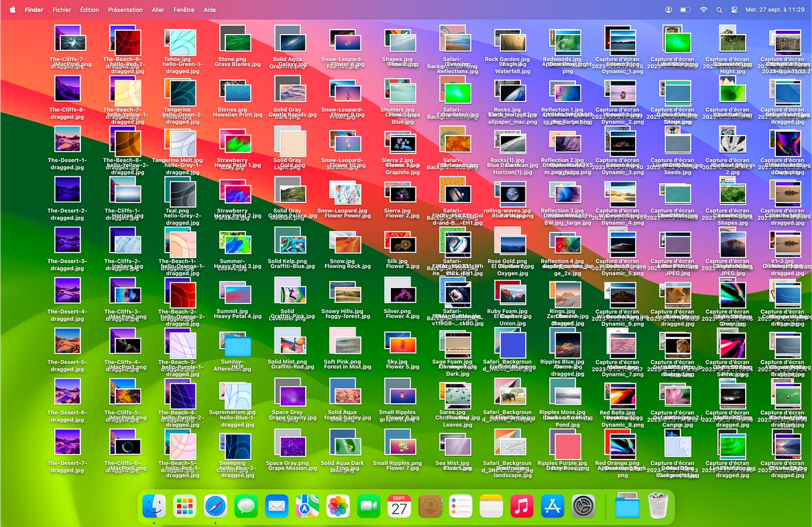Click the Teal.png file name

[x=177, y=211]
